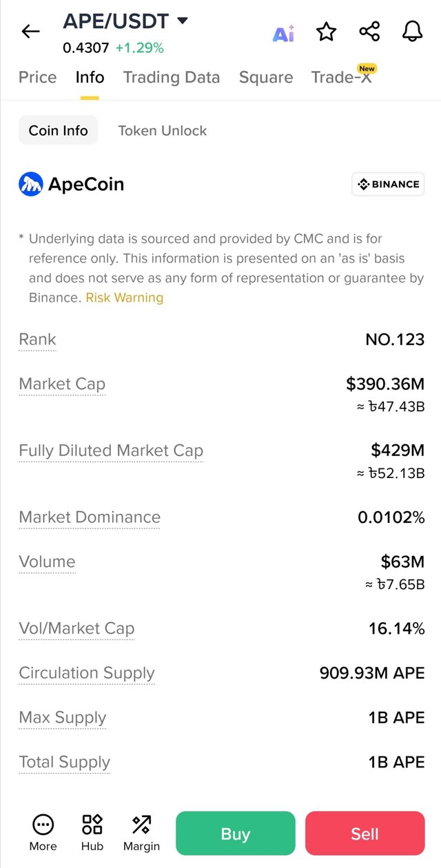
Task: Open the Risk Warning link
Action: pos(125,298)
